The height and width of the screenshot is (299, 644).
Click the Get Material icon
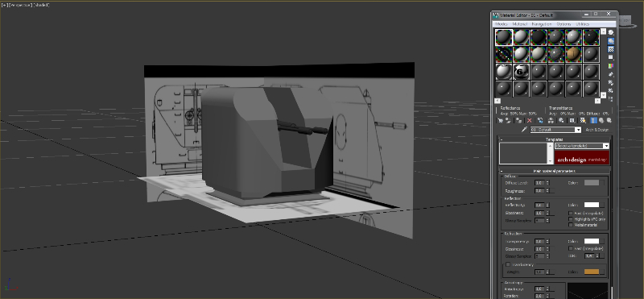click(500, 121)
